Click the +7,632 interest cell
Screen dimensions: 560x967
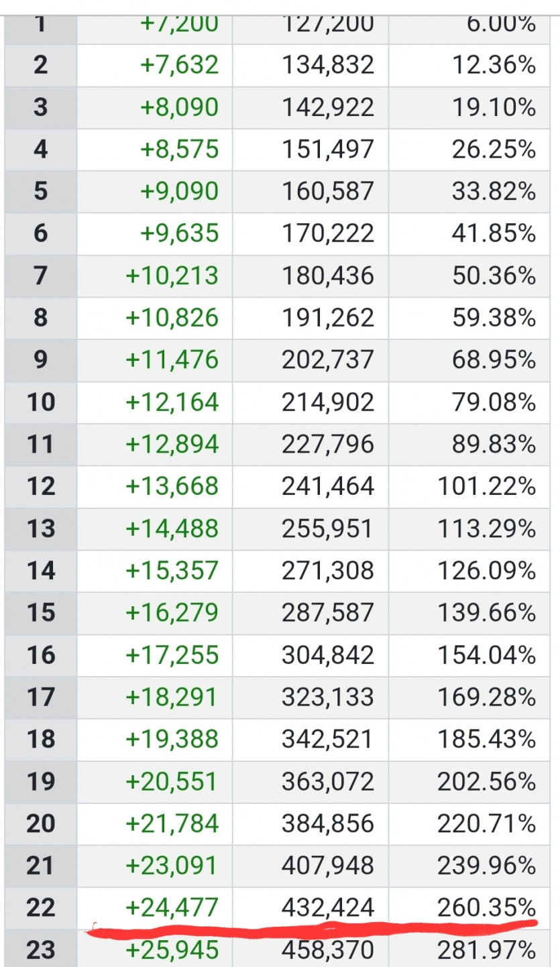click(155, 65)
